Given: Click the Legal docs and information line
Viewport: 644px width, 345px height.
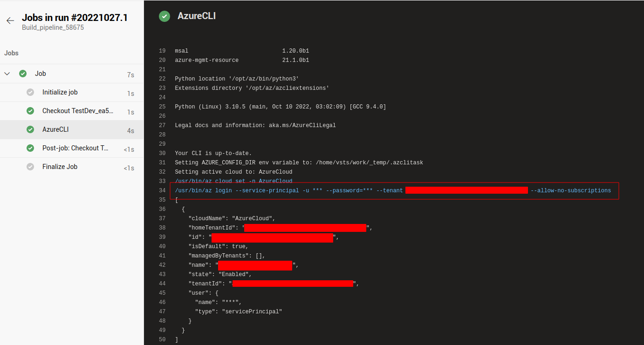Looking at the screenshot, I should click(255, 125).
